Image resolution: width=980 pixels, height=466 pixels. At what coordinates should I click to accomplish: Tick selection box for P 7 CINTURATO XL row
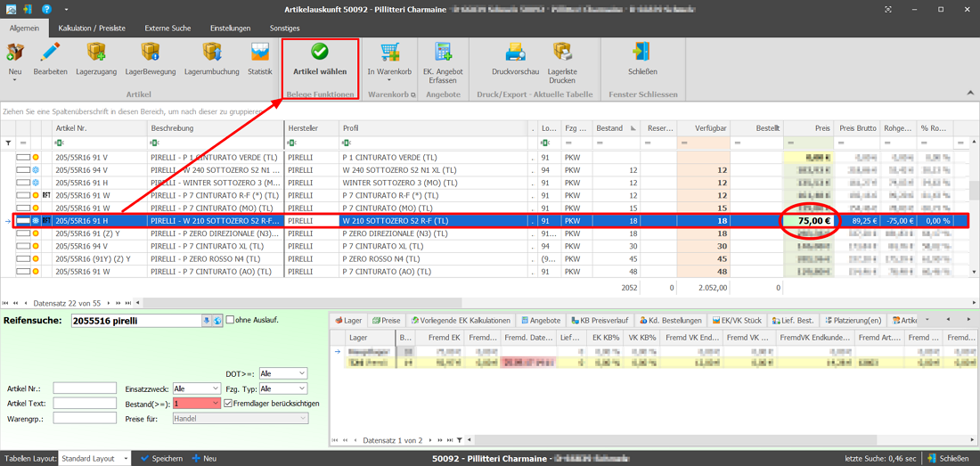23,246
